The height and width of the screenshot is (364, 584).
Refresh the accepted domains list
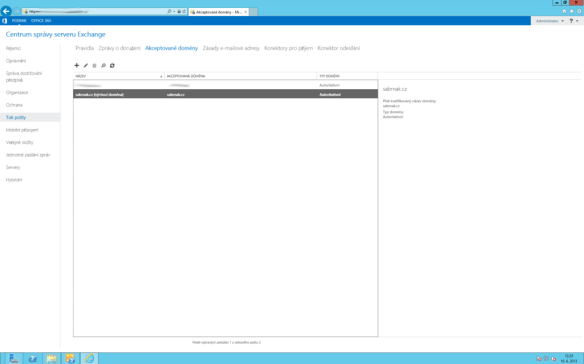tap(112, 66)
